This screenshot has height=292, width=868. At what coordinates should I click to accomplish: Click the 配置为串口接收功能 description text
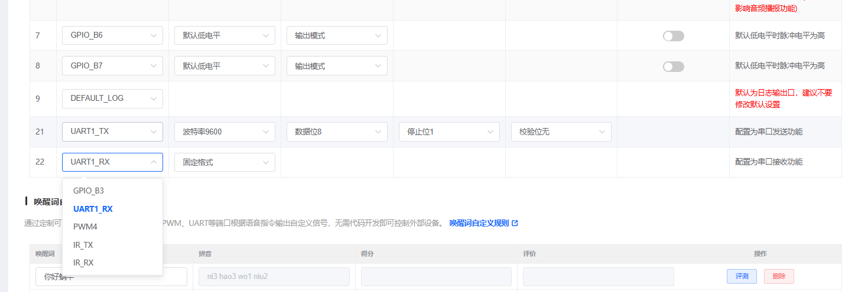tap(769, 162)
